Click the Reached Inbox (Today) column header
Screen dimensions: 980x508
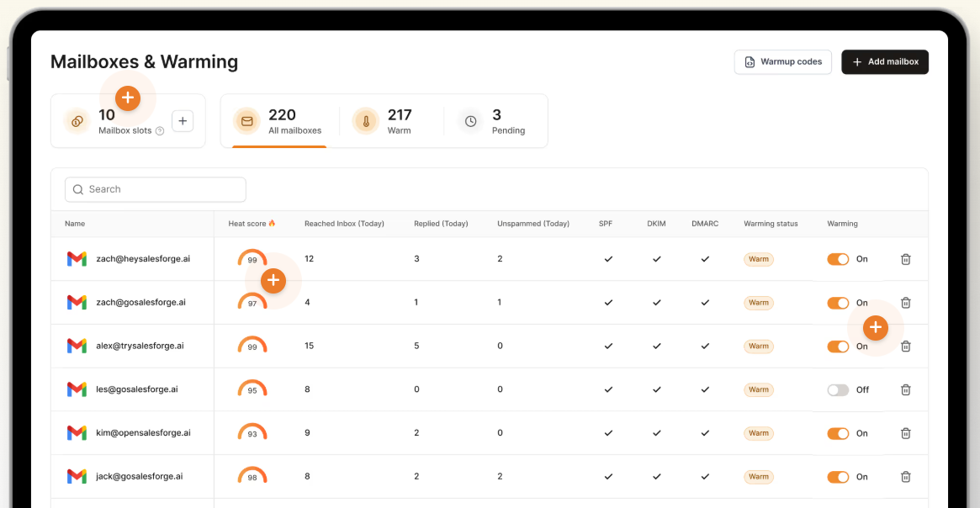(344, 224)
